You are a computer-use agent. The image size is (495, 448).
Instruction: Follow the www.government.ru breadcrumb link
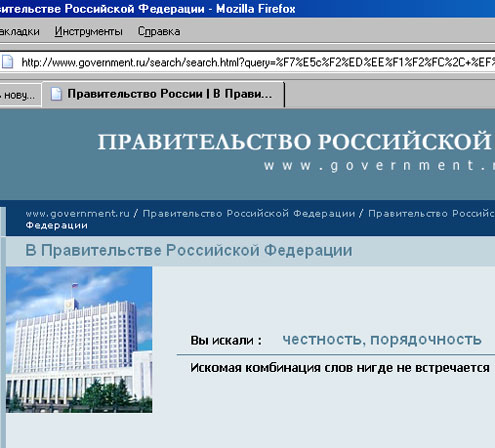point(77,213)
